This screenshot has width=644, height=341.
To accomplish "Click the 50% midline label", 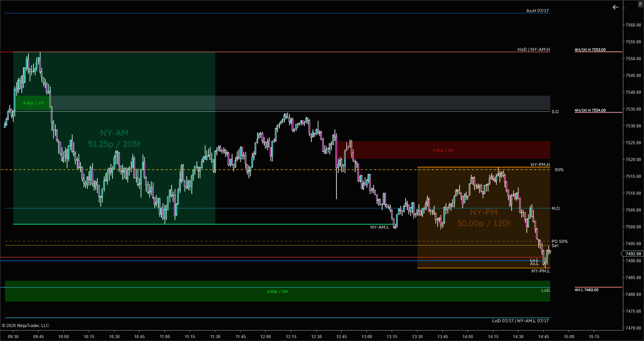I will pos(559,170).
